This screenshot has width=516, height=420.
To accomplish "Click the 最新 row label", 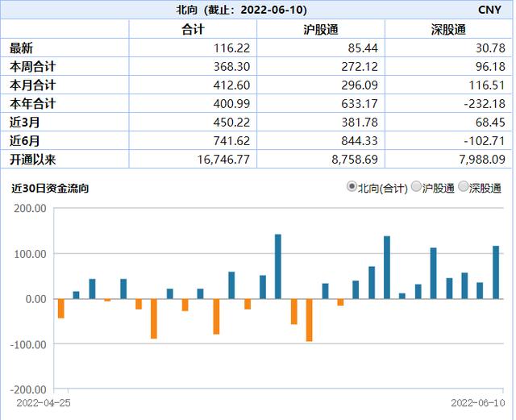I will [x=21, y=48].
